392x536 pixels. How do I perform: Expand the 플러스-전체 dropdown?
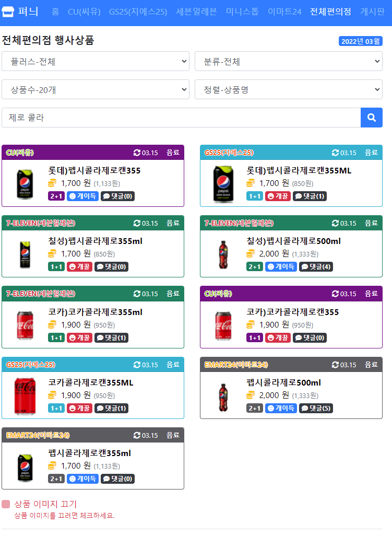pos(96,61)
